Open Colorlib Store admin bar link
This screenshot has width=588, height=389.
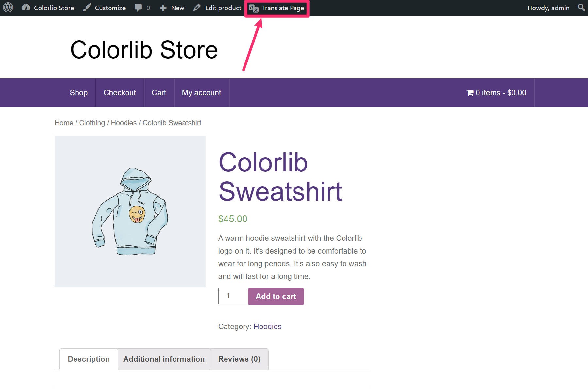[x=54, y=8]
